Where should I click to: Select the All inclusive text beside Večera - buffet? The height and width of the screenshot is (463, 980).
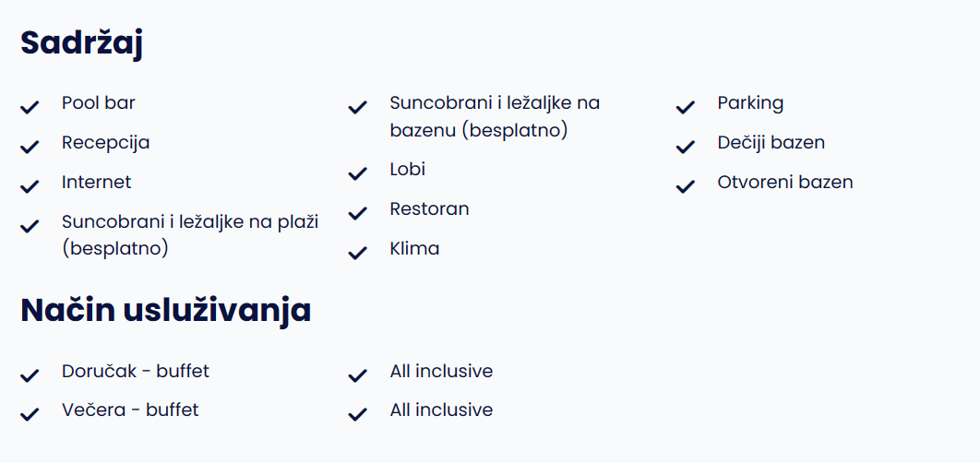point(441,410)
